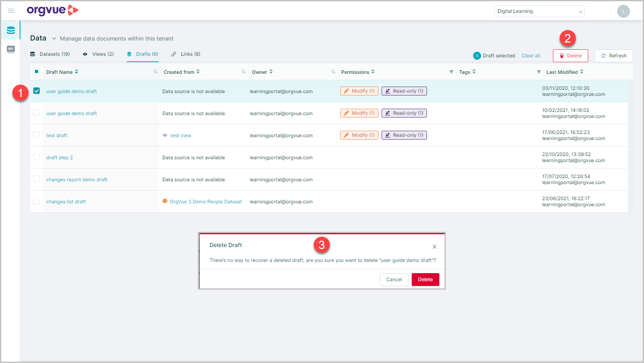Click the Clear all link
The height and width of the screenshot is (363, 644).
(530, 56)
